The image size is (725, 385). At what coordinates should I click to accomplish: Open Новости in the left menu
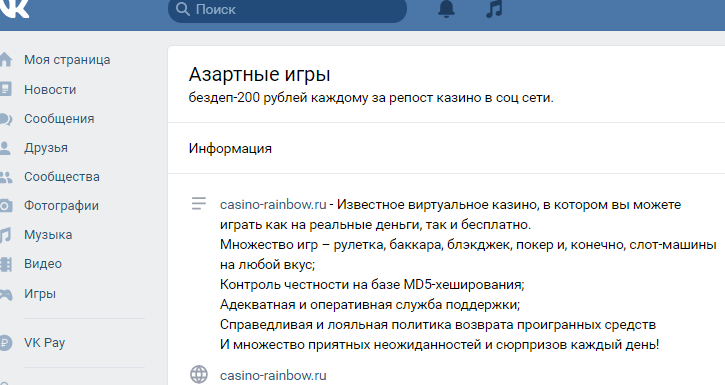click(x=50, y=90)
